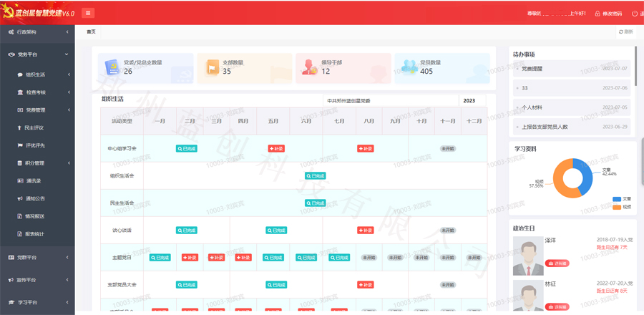
Task: Click the flag icon on 支部数量 card
Action: pos(213,67)
